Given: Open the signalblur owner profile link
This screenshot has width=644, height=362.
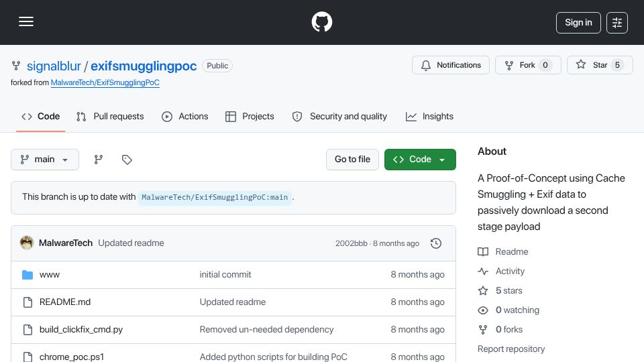Looking at the screenshot, I should [x=54, y=66].
